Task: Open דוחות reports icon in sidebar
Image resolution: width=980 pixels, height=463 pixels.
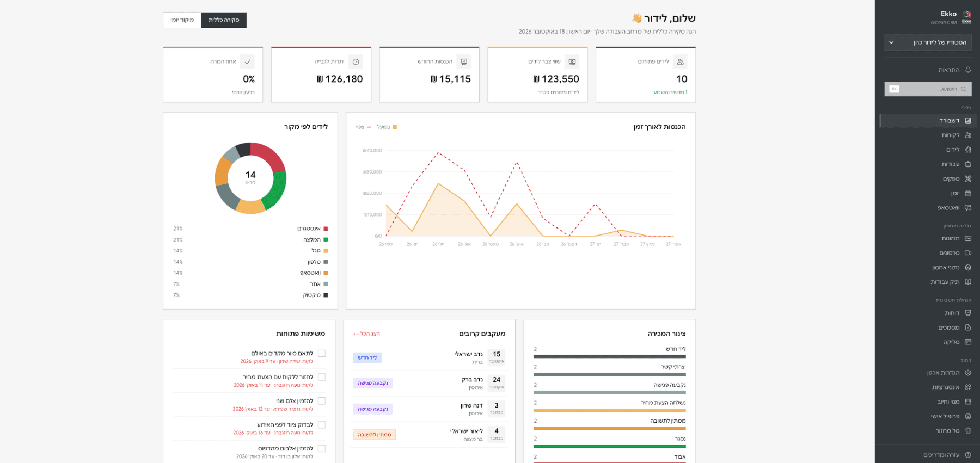Action: click(968, 313)
